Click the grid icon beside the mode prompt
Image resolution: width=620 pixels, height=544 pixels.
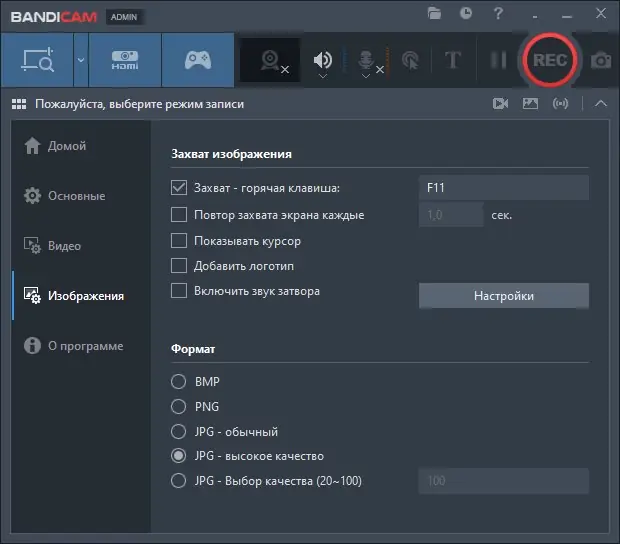[x=19, y=104]
